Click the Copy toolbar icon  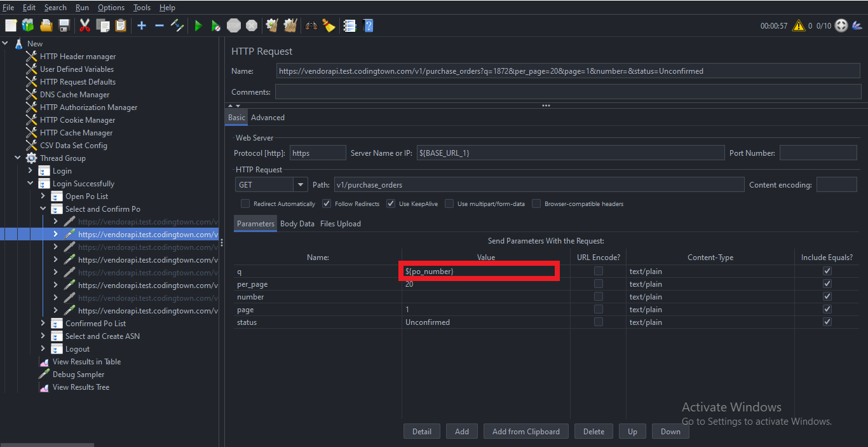(103, 25)
